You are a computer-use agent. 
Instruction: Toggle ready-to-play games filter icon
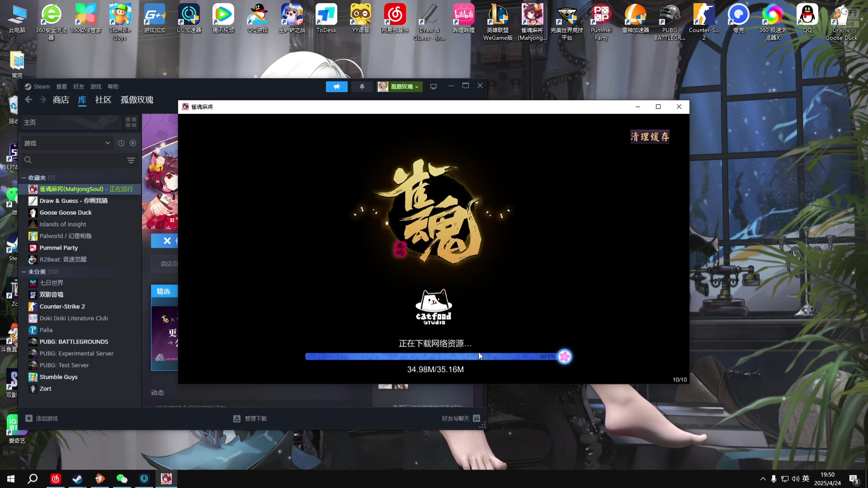coord(133,143)
